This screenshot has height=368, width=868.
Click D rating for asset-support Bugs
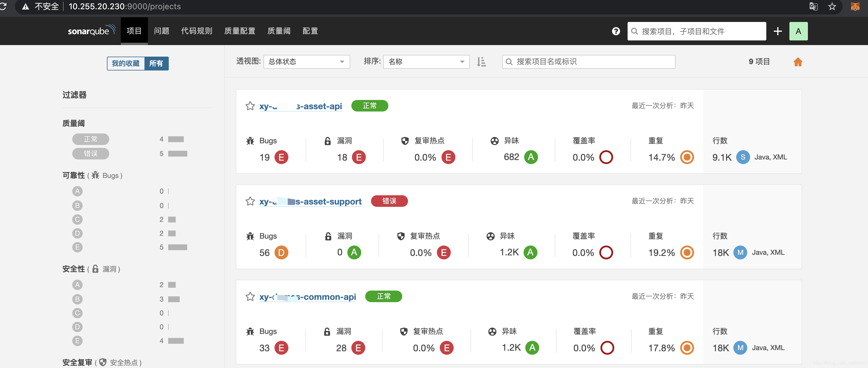[x=281, y=252]
